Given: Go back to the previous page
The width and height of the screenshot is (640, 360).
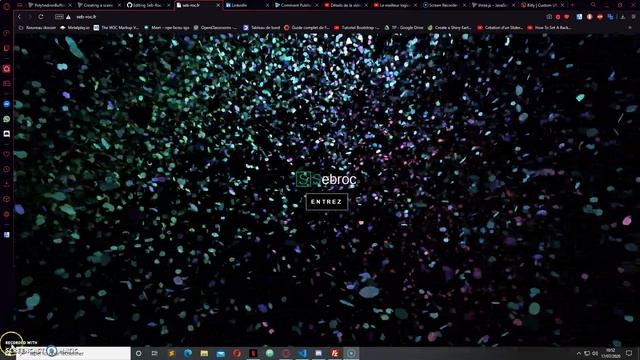Looking at the screenshot, I should 19,17.
